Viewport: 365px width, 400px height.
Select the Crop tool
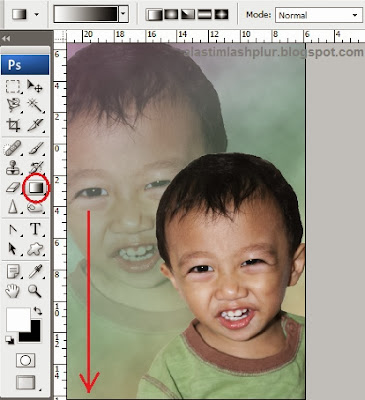13,125
